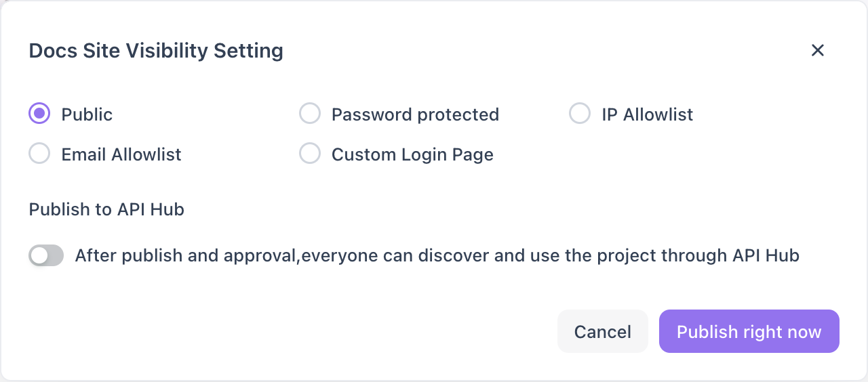Click the "Docs Site Visibility Setting" dialog title
This screenshot has height=382, width=868.
click(x=156, y=51)
